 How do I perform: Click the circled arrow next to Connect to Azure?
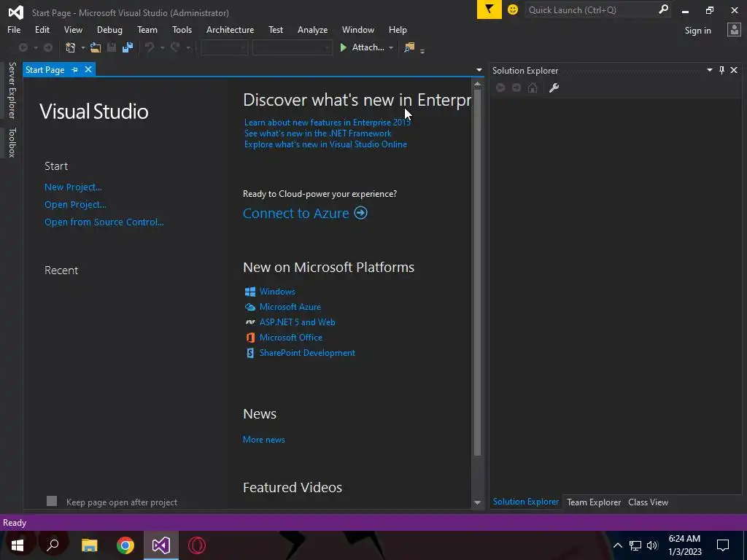360,213
